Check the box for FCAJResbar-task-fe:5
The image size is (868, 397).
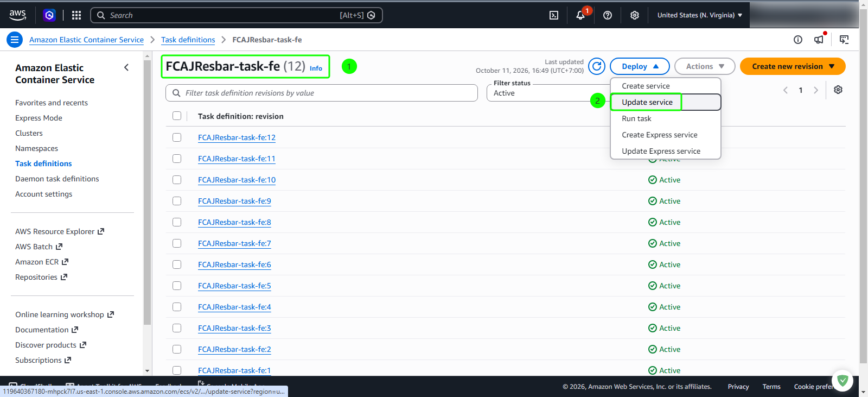177,286
